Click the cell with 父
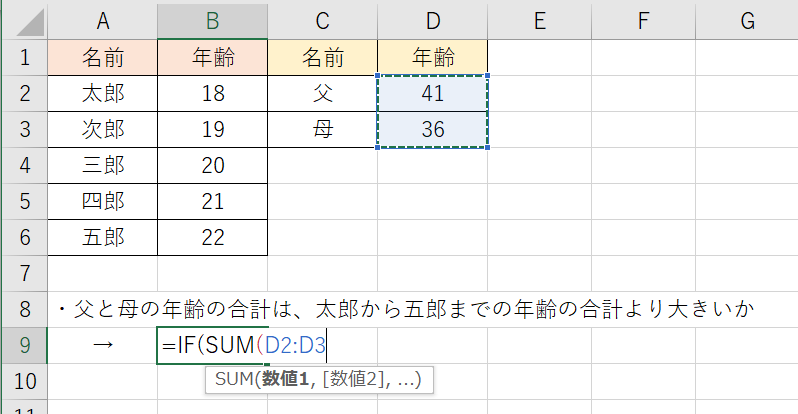Viewport: 798px width, 414px height. point(323,94)
